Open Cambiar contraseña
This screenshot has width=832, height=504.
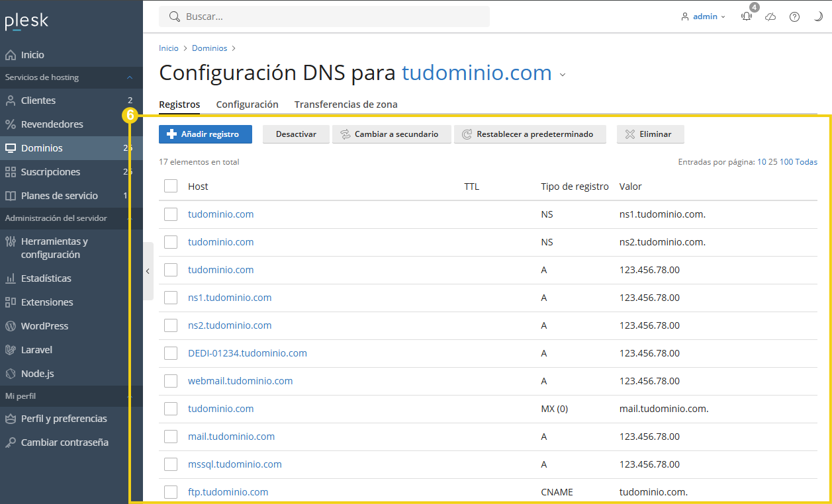(71, 442)
